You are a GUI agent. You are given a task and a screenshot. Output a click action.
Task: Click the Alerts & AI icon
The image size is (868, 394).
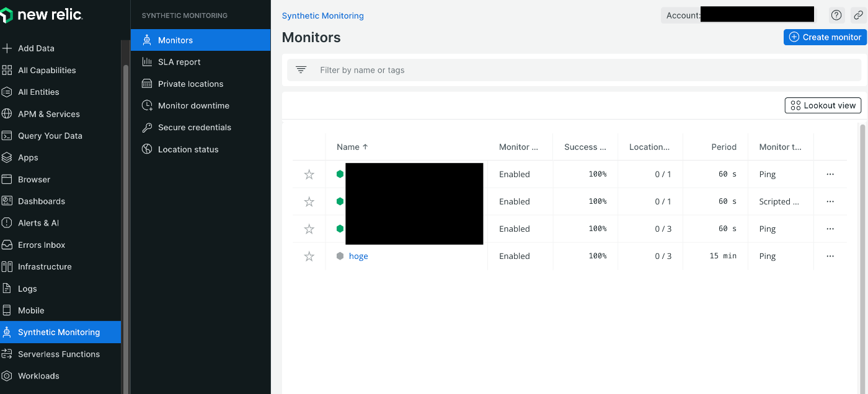coord(7,223)
